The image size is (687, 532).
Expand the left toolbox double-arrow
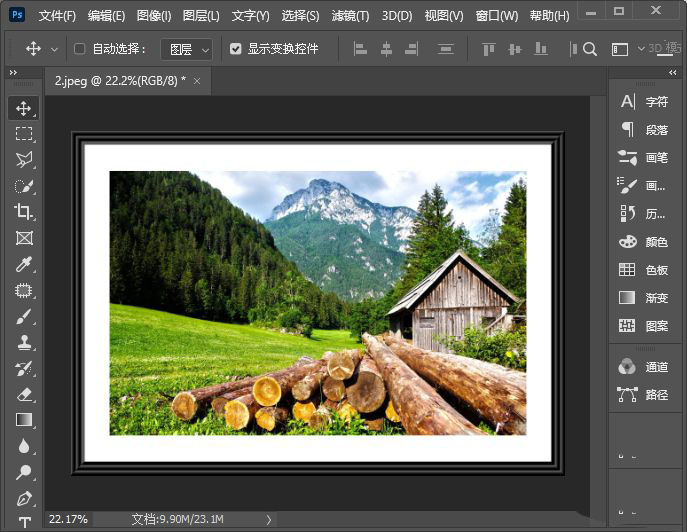tap(14, 72)
